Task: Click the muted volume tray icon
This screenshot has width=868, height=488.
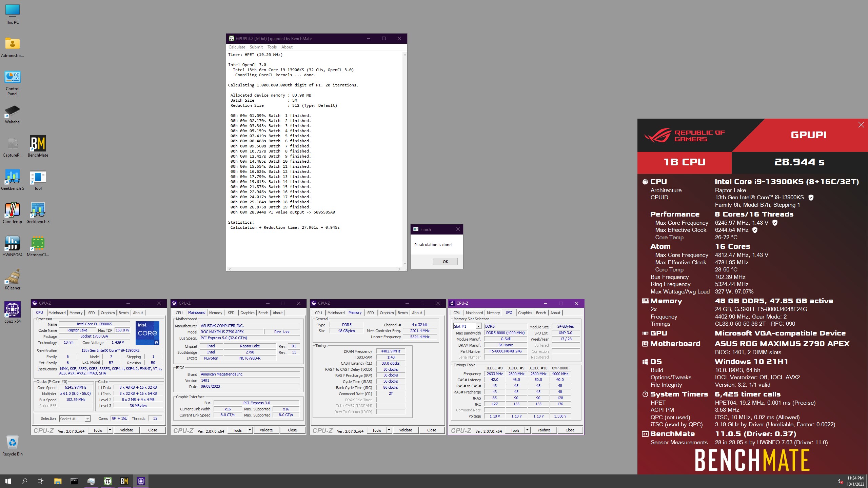Action: click(x=840, y=481)
